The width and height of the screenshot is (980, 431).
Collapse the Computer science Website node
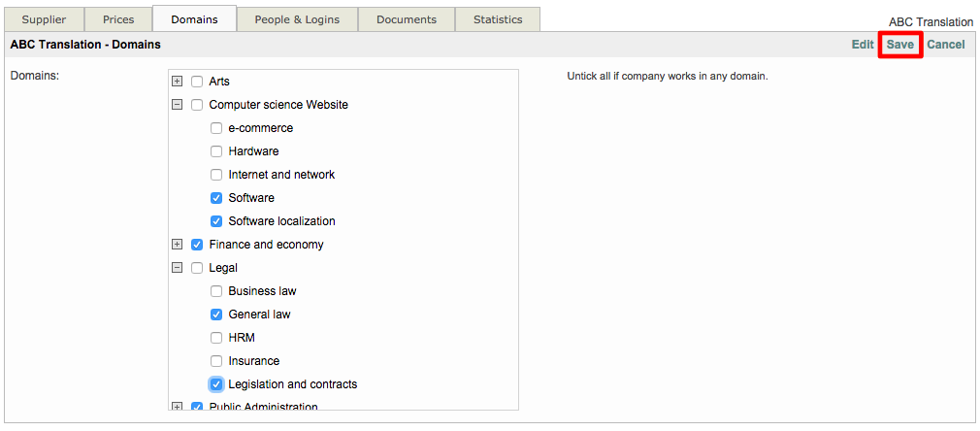click(177, 105)
